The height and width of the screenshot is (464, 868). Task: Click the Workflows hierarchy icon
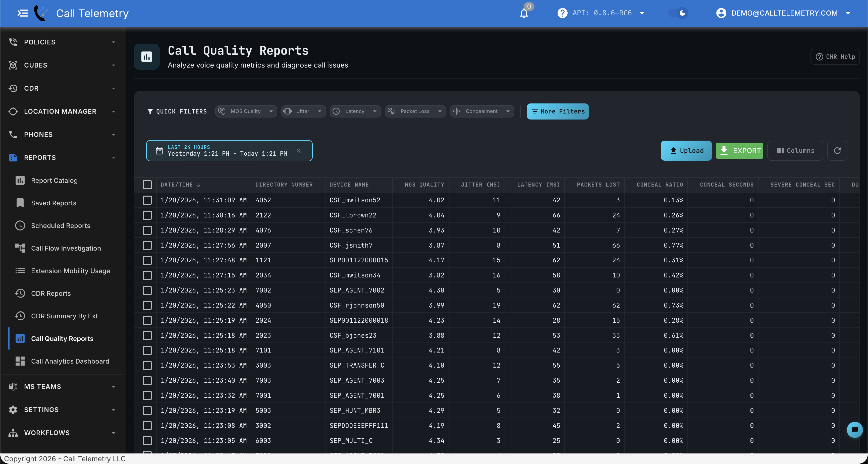tap(13, 433)
